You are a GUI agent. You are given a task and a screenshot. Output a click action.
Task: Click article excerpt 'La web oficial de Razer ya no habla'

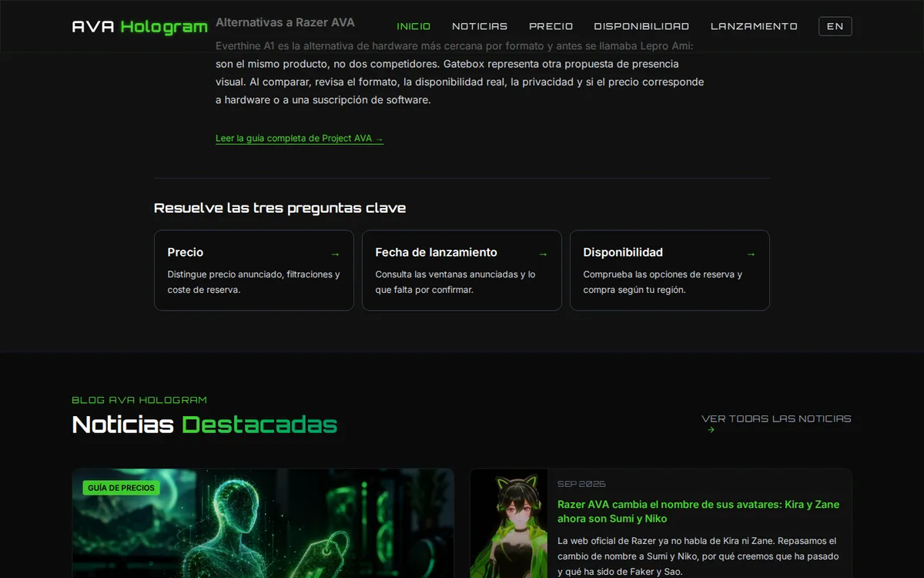coord(698,556)
